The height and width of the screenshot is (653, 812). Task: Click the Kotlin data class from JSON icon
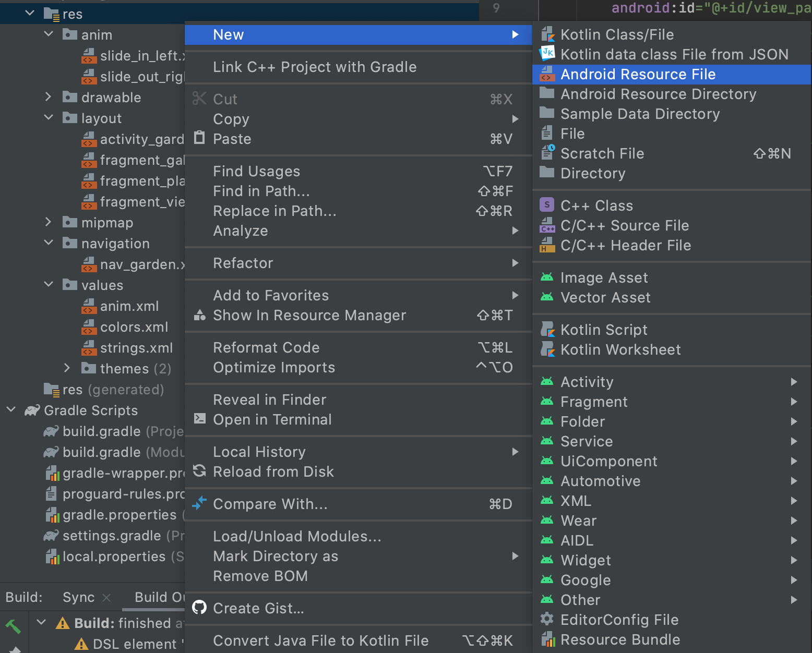coord(547,54)
